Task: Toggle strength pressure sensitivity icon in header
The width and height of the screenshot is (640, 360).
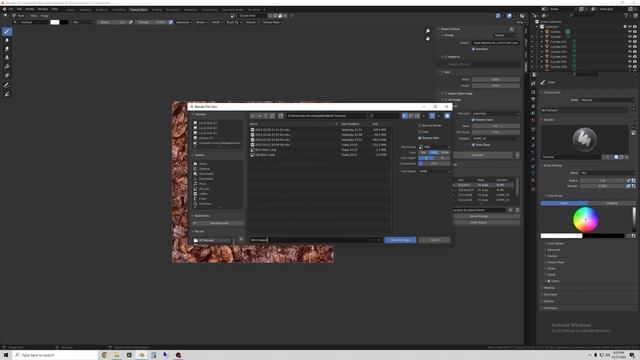Action: (x=171, y=22)
